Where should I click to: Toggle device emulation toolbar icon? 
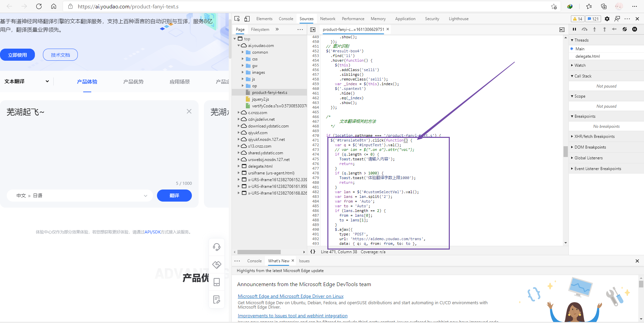247,19
